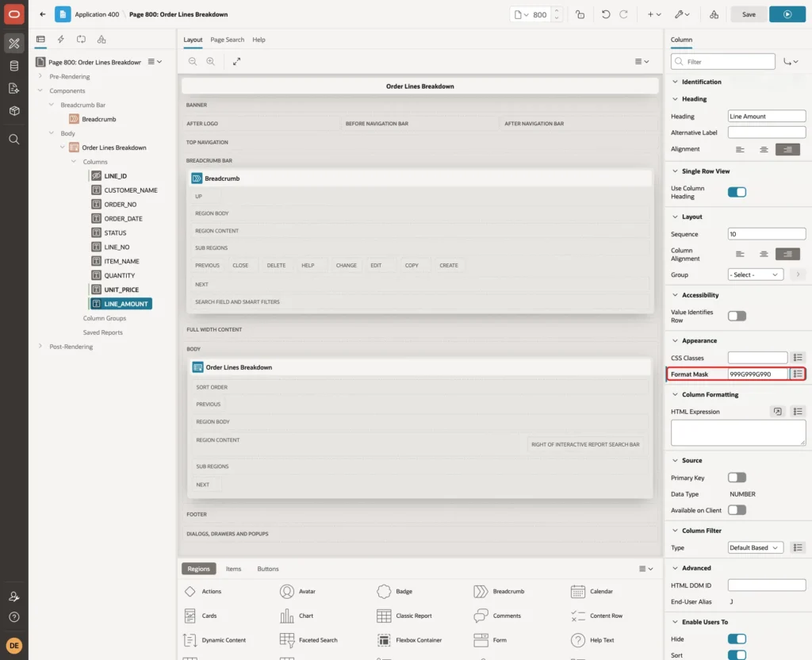Open the App Builder sidebar icon
This screenshot has width=812, height=660.
[14, 44]
